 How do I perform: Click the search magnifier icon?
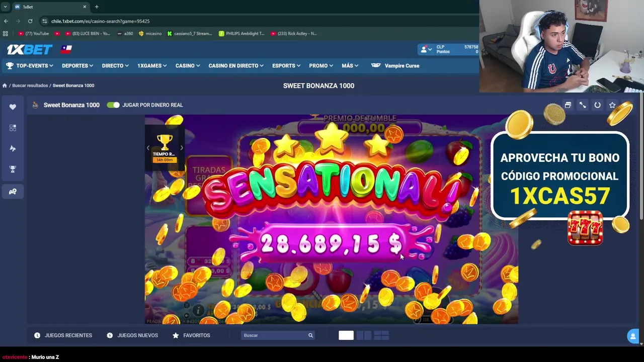tap(310, 335)
